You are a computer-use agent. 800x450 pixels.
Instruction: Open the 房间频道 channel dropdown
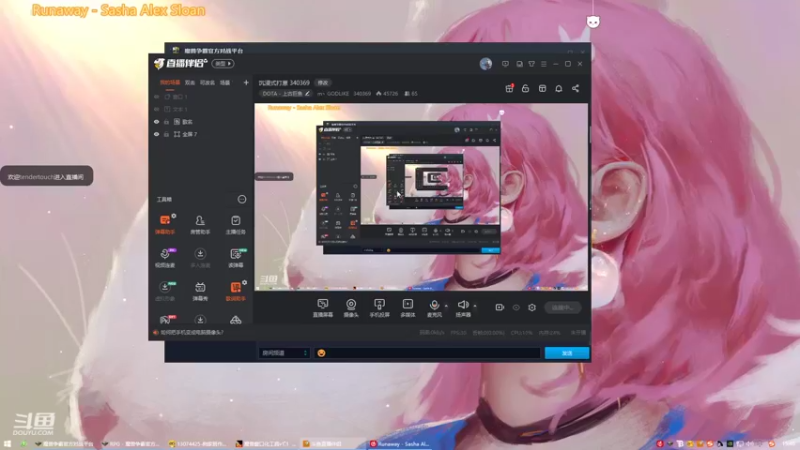(284, 353)
